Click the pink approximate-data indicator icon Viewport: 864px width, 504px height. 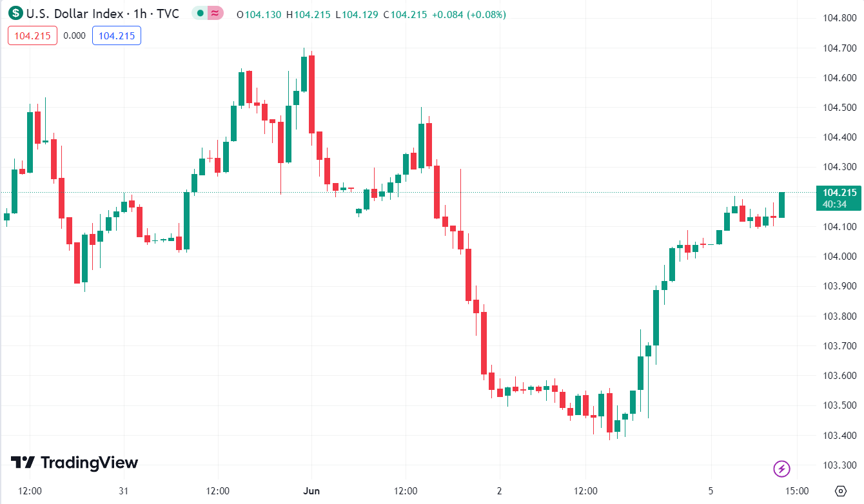click(x=215, y=14)
